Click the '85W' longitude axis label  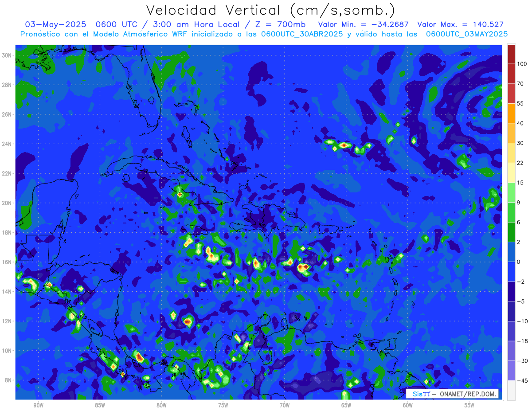point(100,405)
